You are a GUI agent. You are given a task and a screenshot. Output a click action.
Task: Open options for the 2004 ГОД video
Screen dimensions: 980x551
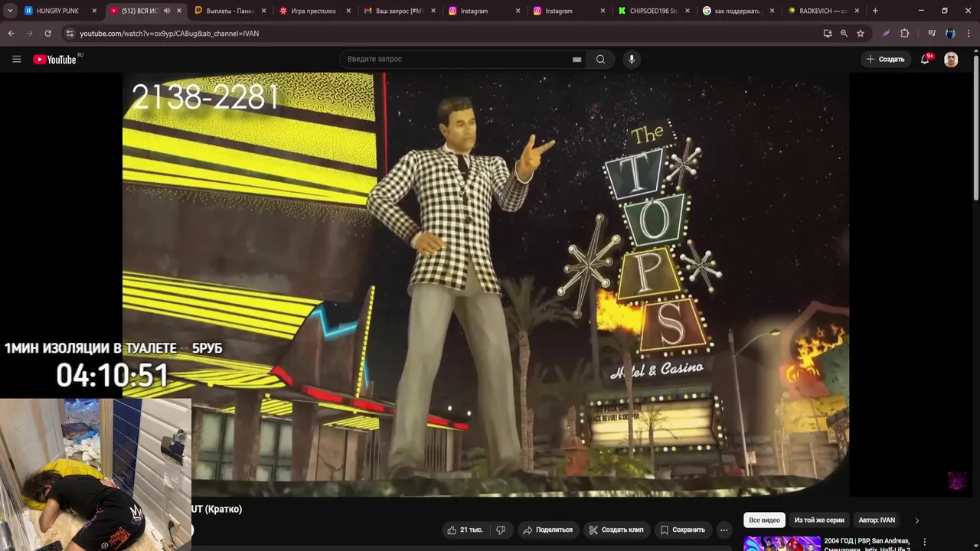(x=925, y=541)
